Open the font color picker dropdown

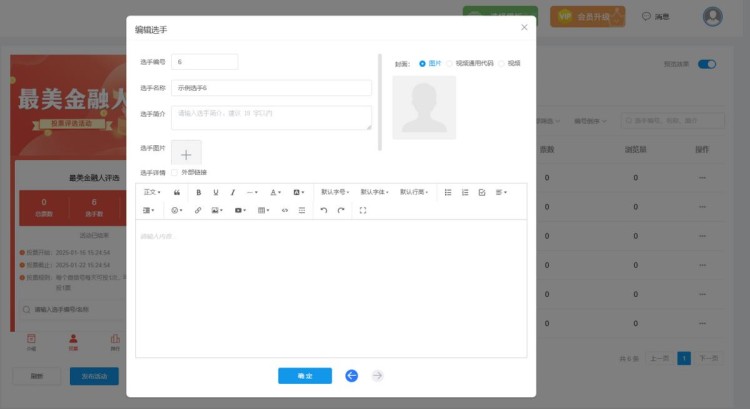pos(277,192)
